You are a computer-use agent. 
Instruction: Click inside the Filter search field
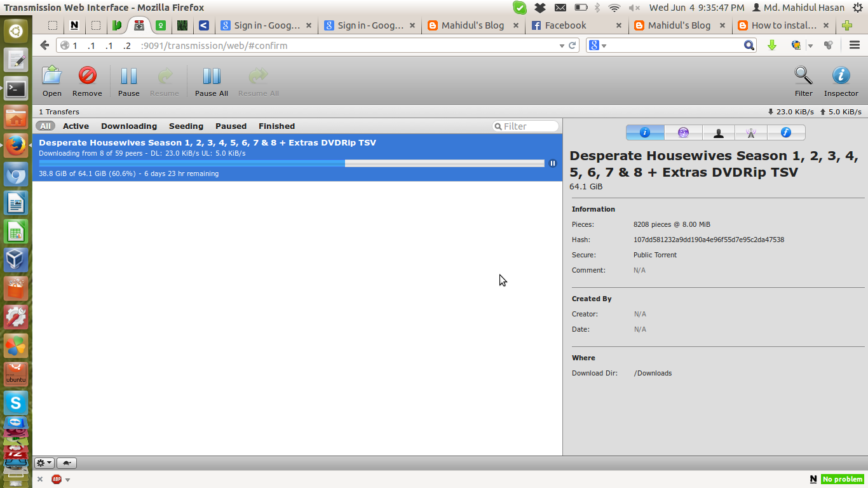[x=527, y=126]
